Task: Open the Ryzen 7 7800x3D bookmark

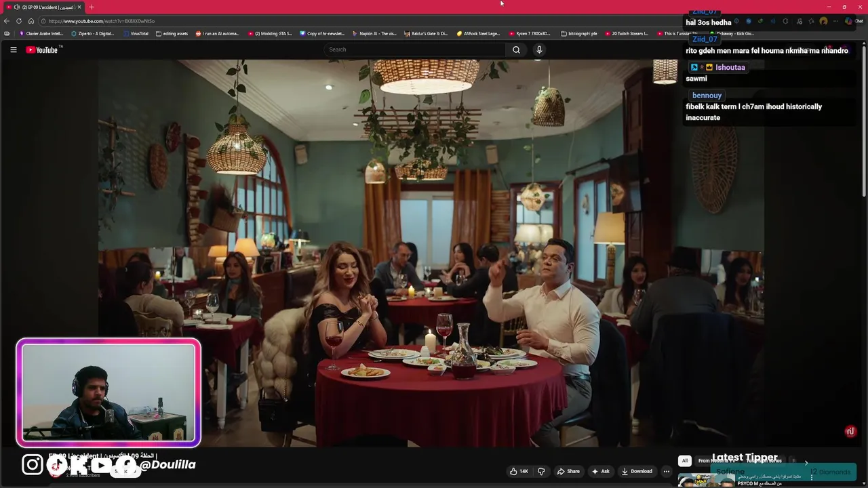Action: pos(531,33)
